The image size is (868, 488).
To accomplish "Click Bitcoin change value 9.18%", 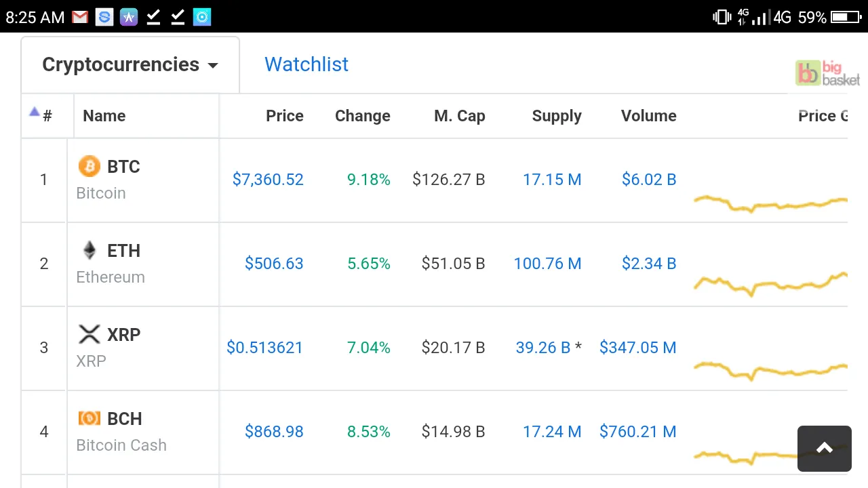I will pyautogui.click(x=369, y=180).
